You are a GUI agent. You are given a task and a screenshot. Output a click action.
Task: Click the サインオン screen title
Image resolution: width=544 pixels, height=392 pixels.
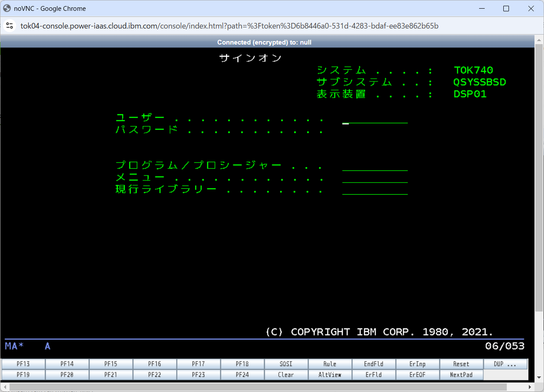tap(251, 58)
